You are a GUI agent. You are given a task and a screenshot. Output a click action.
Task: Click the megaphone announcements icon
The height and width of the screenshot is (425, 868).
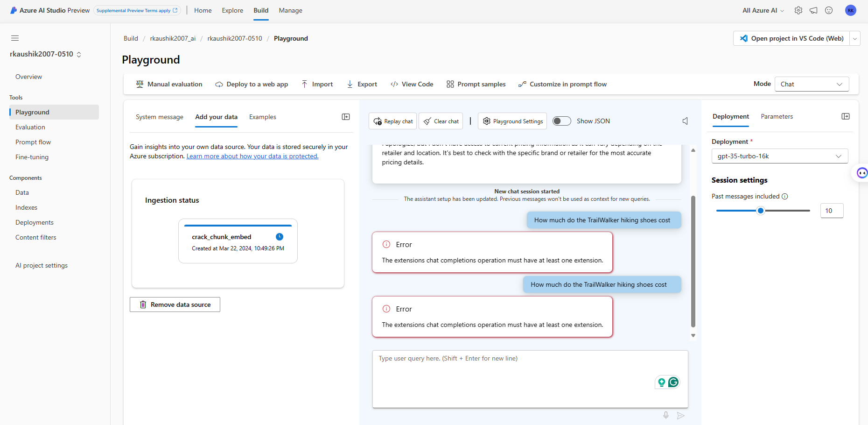(x=813, y=10)
